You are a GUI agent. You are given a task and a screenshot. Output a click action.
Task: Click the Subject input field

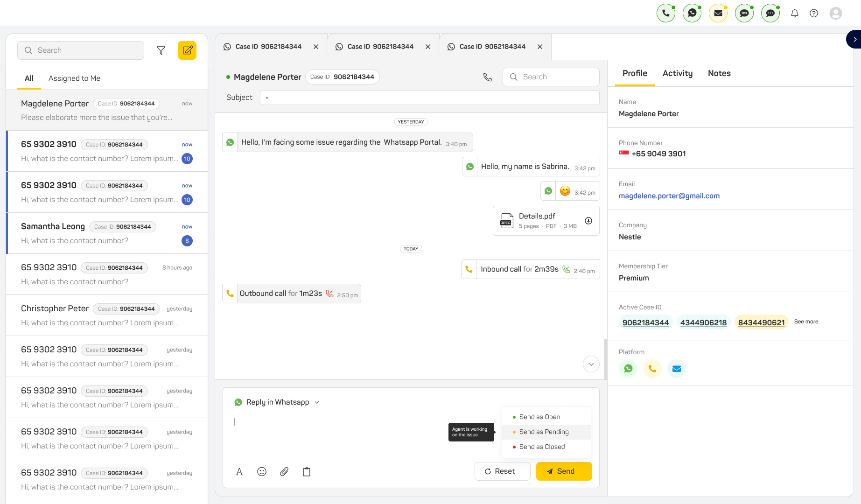pyautogui.click(x=429, y=98)
